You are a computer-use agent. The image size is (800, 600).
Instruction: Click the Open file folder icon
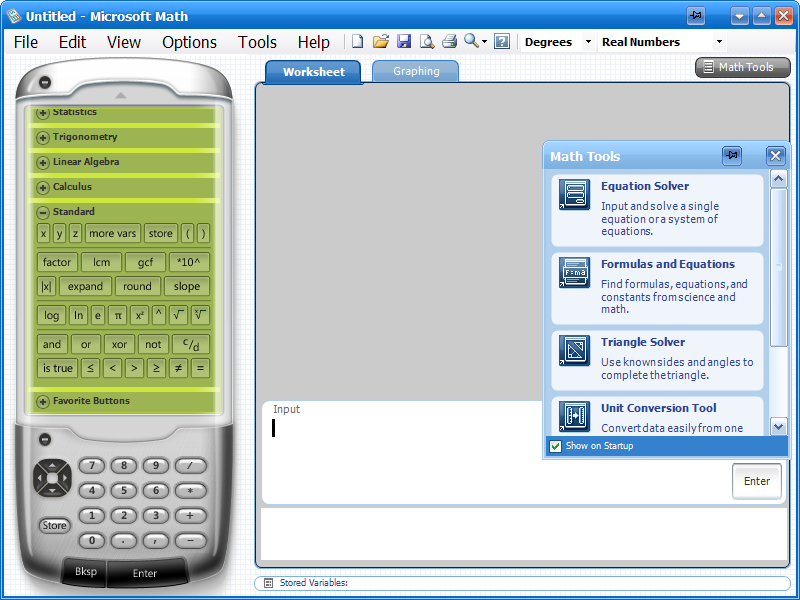pos(381,41)
